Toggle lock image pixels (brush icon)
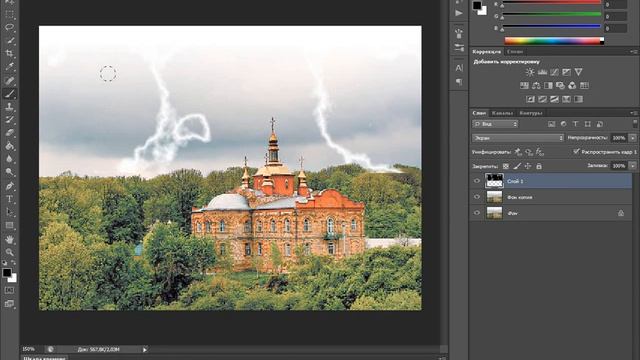 point(517,166)
